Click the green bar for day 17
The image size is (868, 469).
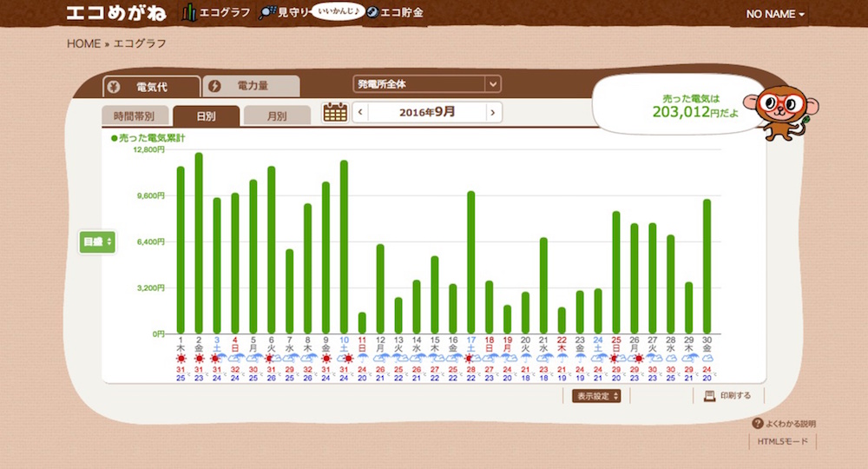tap(470, 261)
